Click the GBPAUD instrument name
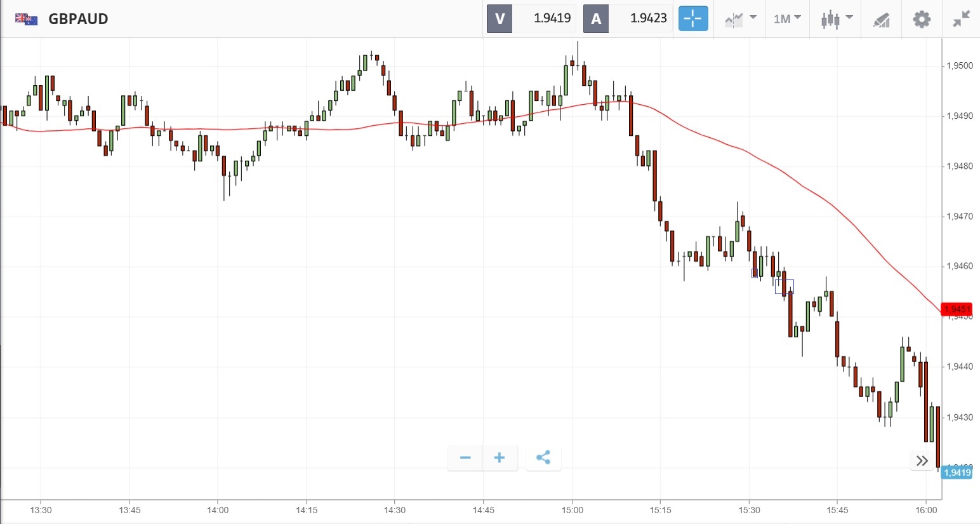The width and height of the screenshot is (980, 524). (78, 19)
